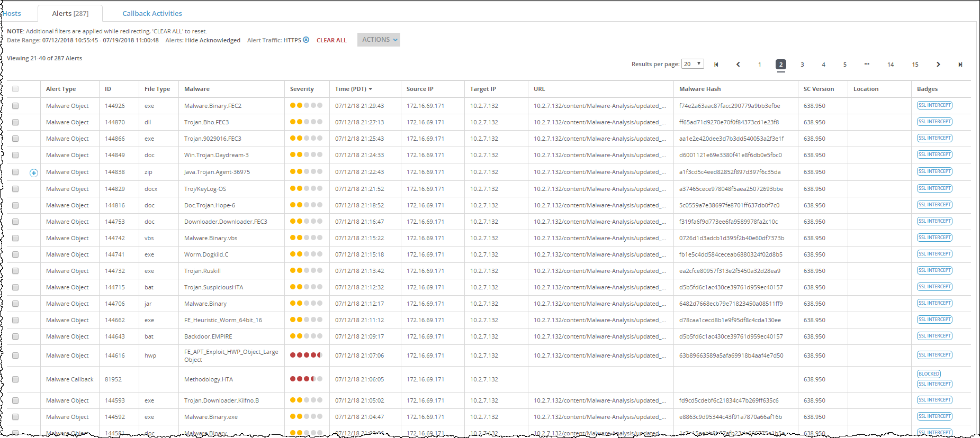
Task: Check the box for alert 144616
Action: [15, 355]
